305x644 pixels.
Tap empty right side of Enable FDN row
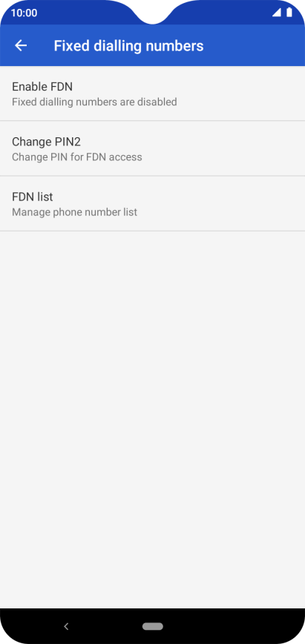[246, 93]
